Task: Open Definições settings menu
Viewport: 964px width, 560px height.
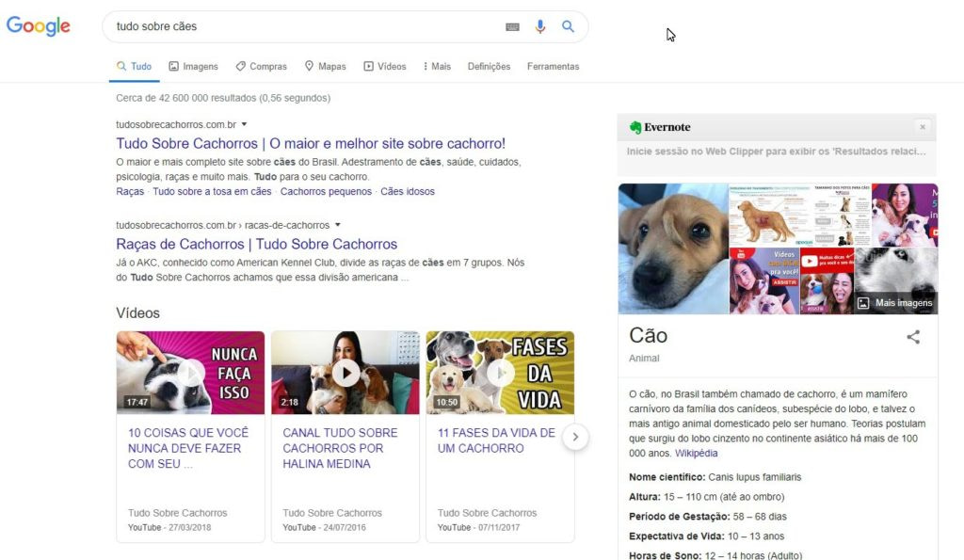Action: (x=489, y=67)
